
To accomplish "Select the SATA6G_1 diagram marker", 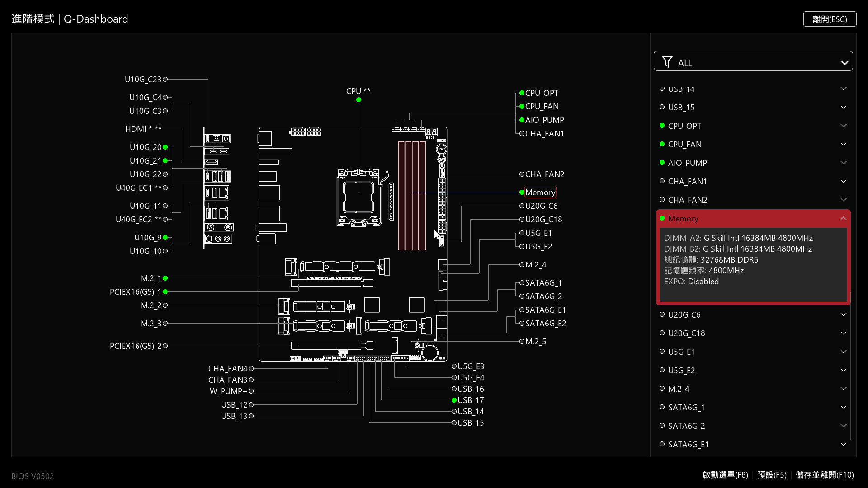I will point(522,283).
